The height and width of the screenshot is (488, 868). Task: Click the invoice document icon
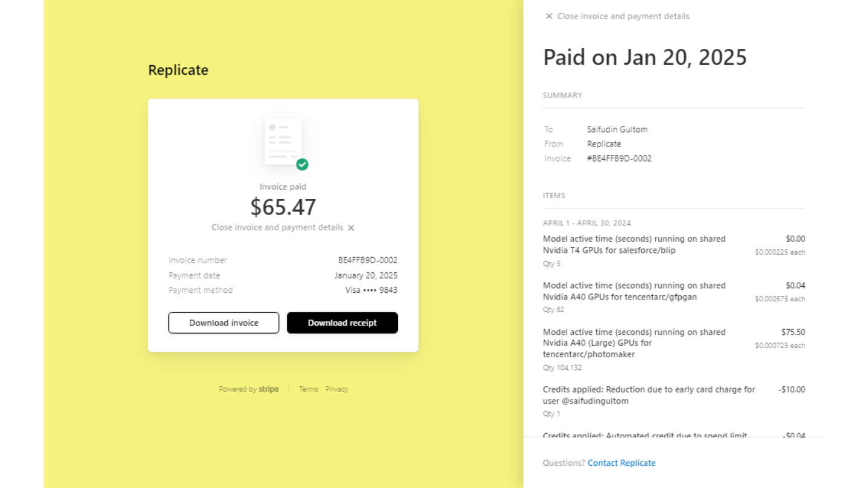(x=283, y=142)
